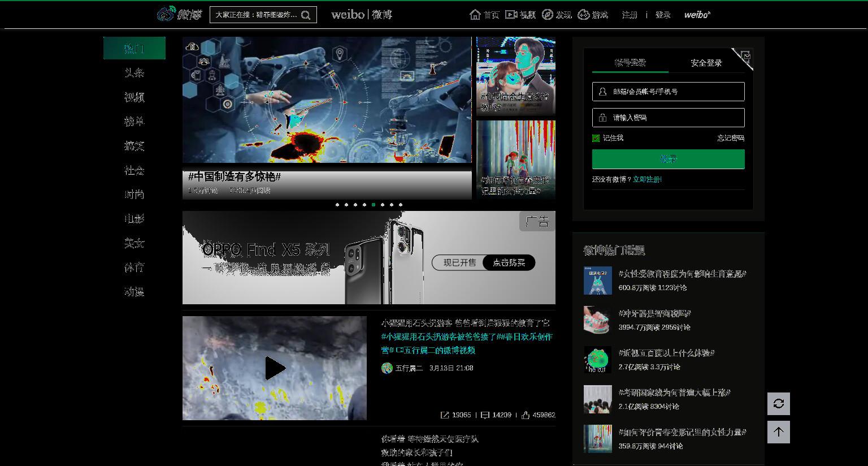Click 登录 in the top bar
The width and height of the screenshot is (868, 466).
663,15
